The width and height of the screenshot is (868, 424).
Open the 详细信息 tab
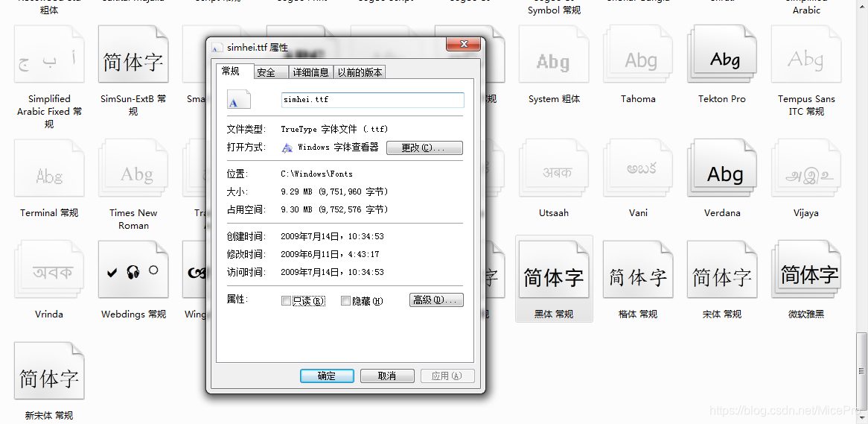(311, 72)
